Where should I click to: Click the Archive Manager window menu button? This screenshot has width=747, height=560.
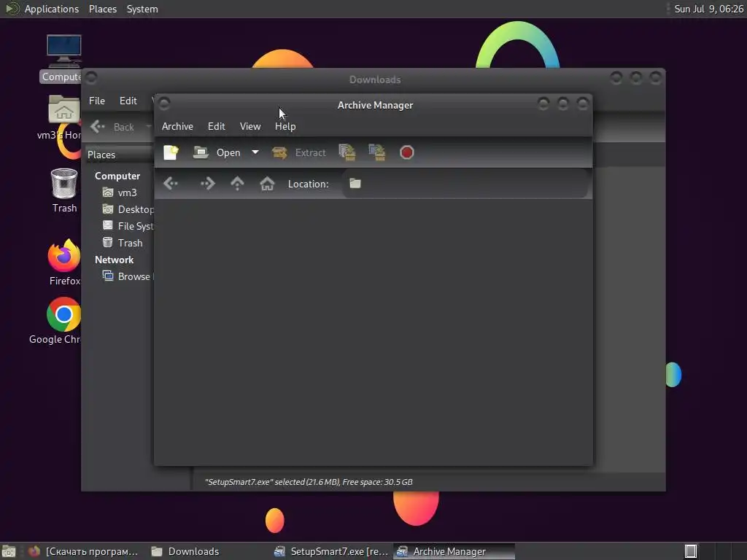(164, 104)
